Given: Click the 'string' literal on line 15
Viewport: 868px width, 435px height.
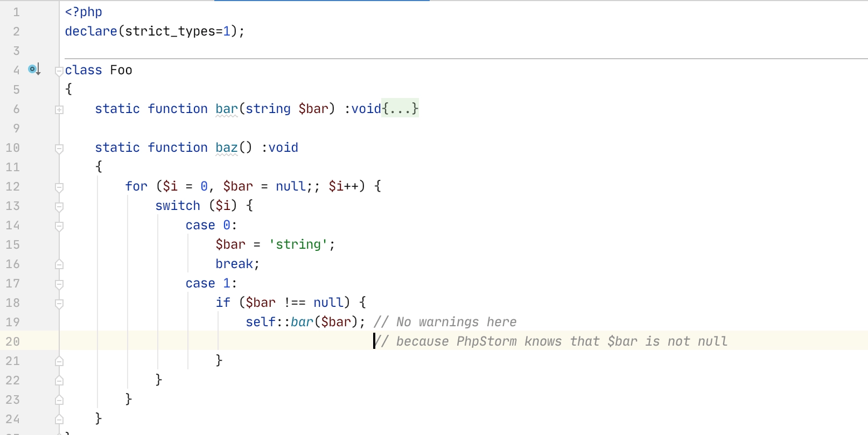Looking at the screenshot, I should (298, 244).
